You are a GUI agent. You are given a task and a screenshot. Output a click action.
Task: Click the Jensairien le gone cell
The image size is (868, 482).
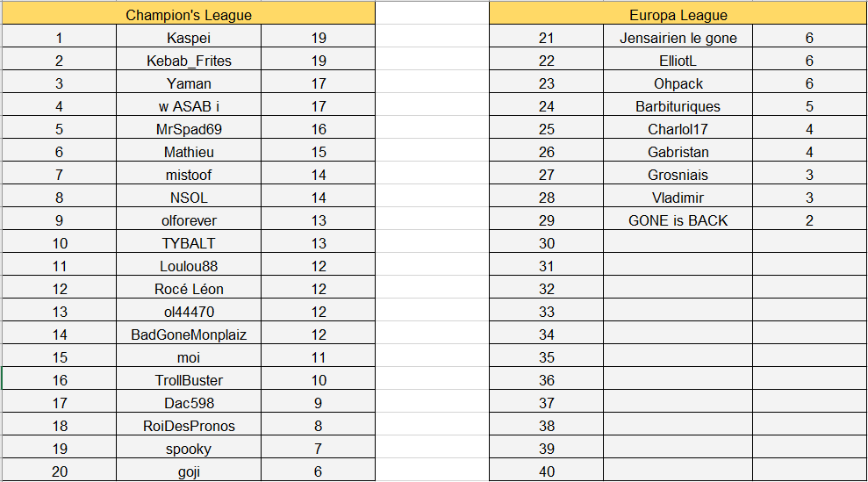coord(678,38)
